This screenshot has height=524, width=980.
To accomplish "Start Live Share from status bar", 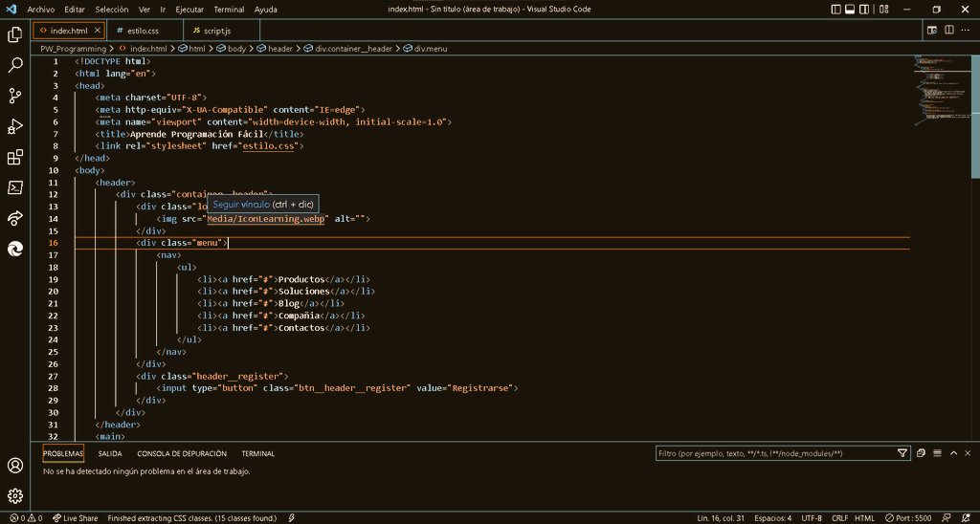I will pyautogui.click(x=76, y=518).
